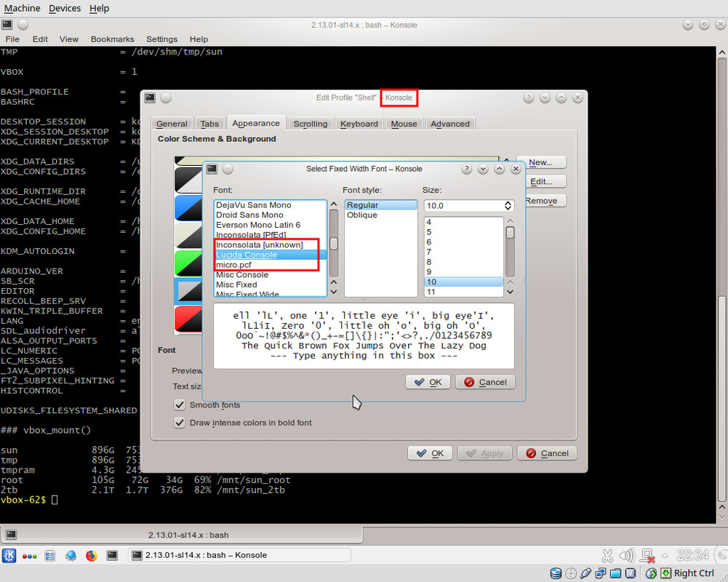The image size is (728, 582).
Task: Open VirtualBox Machine menu
Action: [x=22, y=8]
